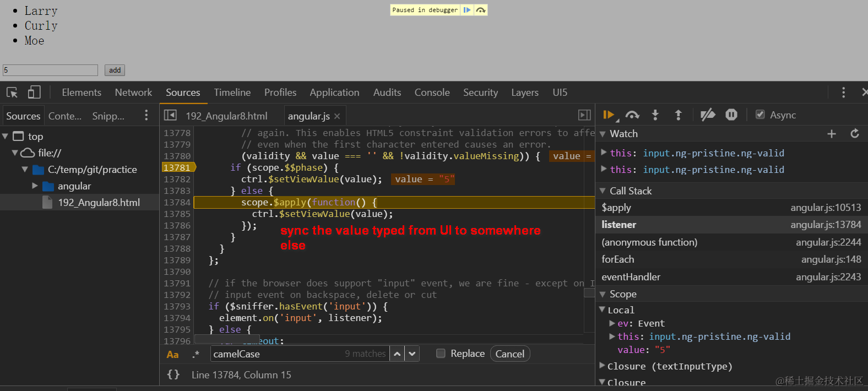The width and height of the screenshot is (868, 391).
Task: Go to the Profiles tab
Action: pos(280,93)
